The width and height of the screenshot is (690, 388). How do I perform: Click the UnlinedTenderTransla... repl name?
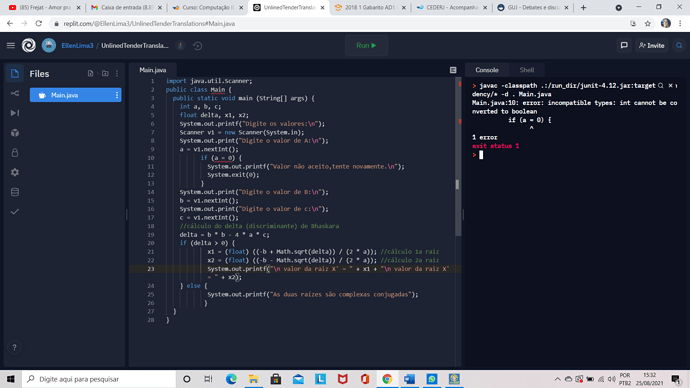coord(135,45)
